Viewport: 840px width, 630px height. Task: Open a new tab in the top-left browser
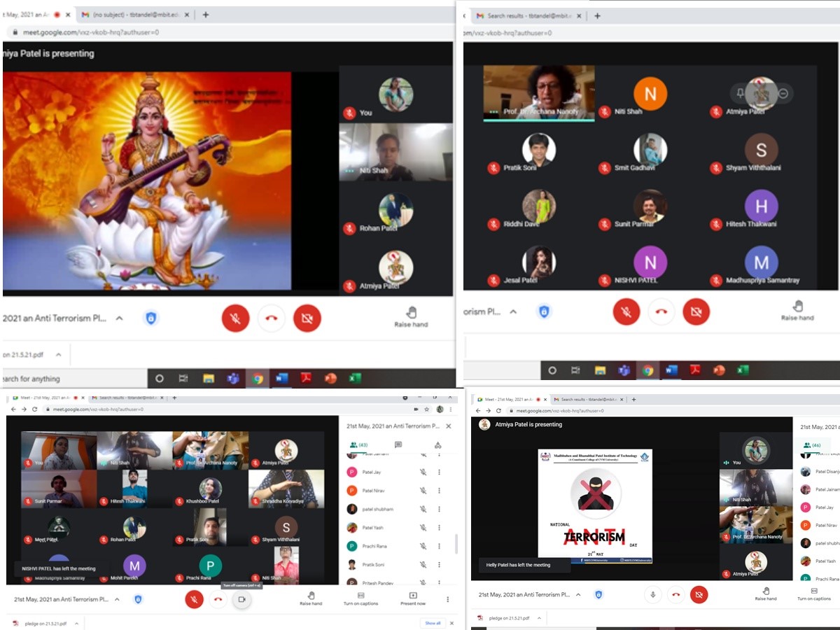[x=205, y=14]
